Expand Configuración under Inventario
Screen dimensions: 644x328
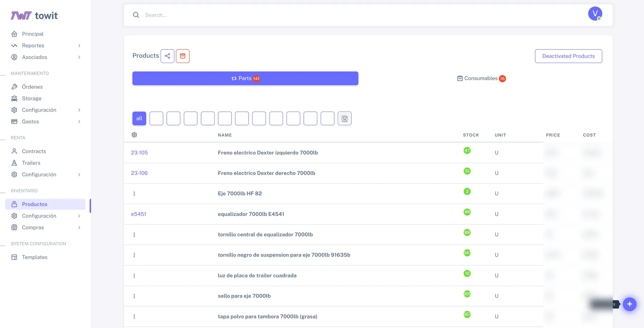pos(45,216)
